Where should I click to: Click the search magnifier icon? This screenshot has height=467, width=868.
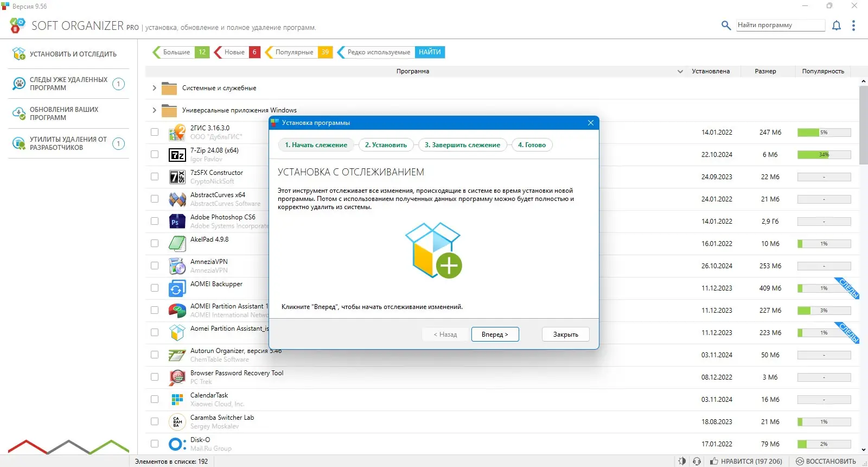tap(726, 25)
